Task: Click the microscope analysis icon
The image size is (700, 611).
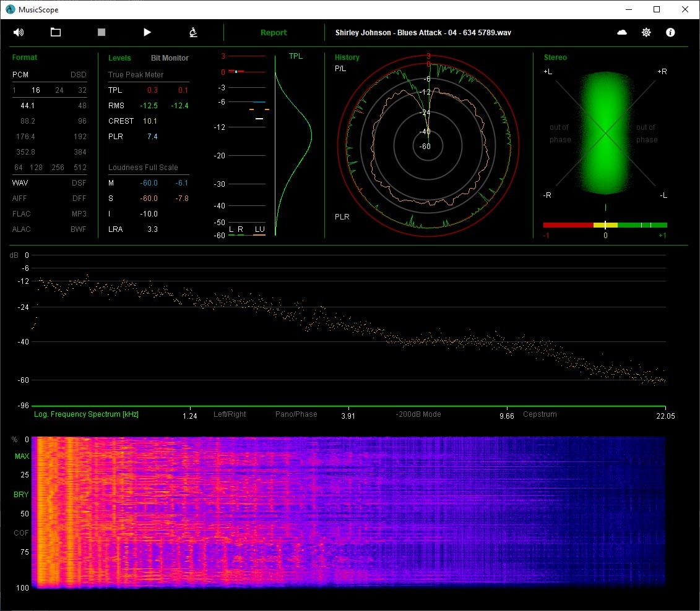Action: click(193, 32)
